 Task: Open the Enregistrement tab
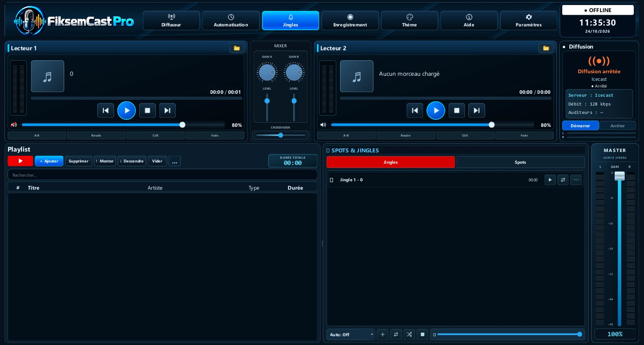pos(350,21)
